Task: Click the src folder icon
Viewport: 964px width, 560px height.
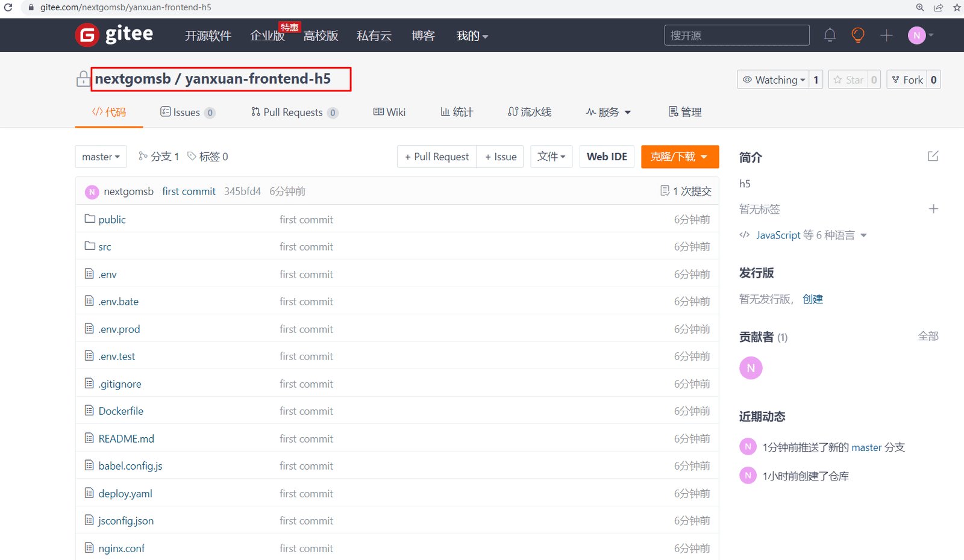Action: [x=90, y=246]
